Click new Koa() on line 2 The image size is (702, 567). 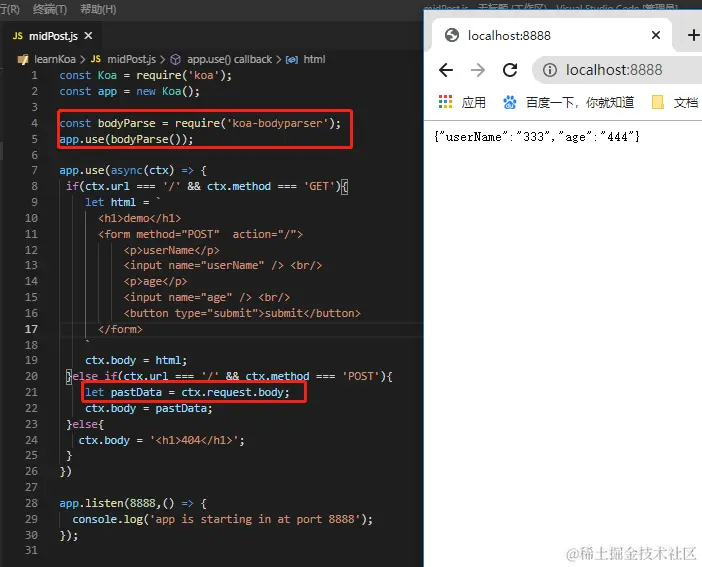[165, 91]
